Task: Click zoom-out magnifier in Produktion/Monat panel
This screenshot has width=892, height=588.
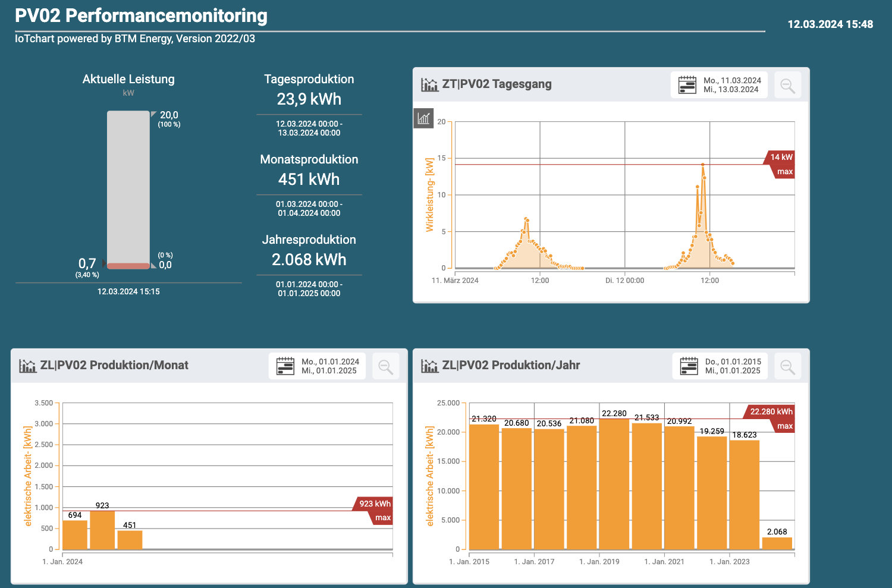Action: coord(385,367)
